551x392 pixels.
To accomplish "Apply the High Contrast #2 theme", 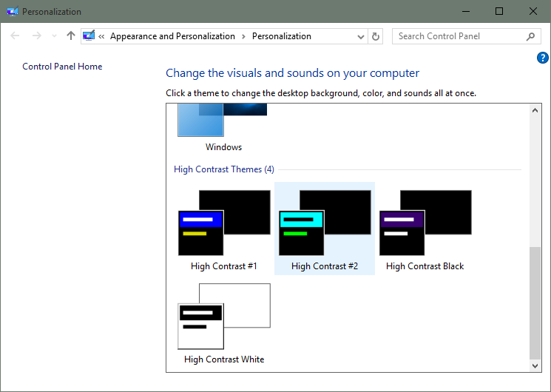I will click(x=325, y=229).
